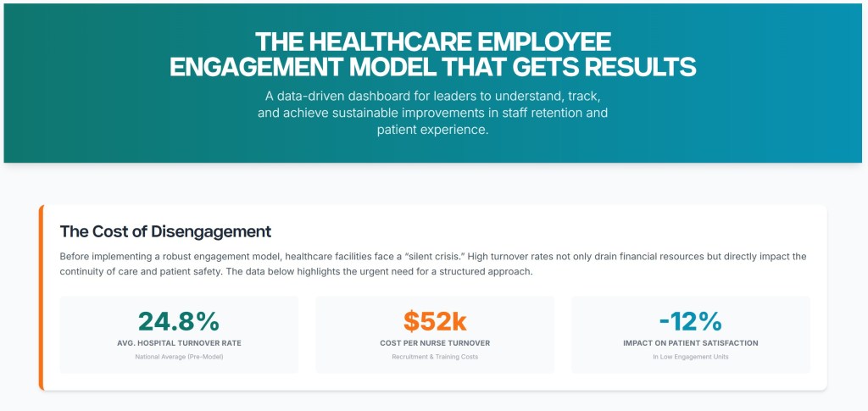Screen dimensions: 868x411
Task: Select the orange $52k figure
Action: click(435, 321)
